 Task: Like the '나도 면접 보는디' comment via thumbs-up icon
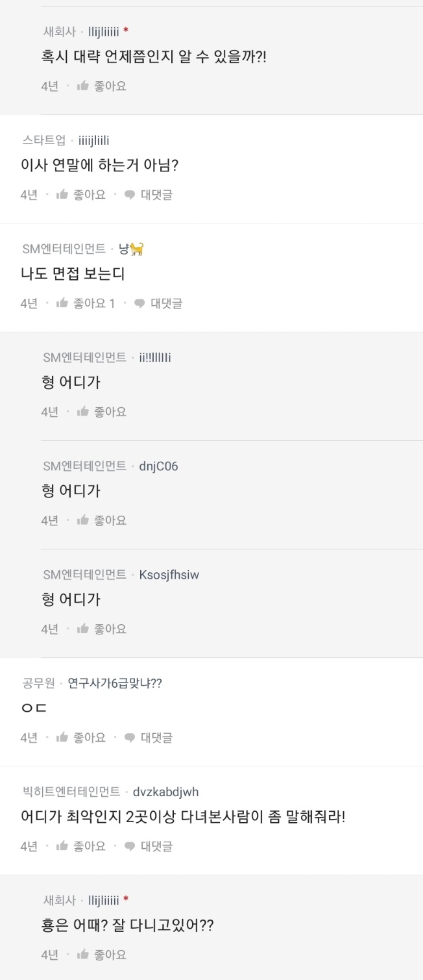(x=61, y=303)
